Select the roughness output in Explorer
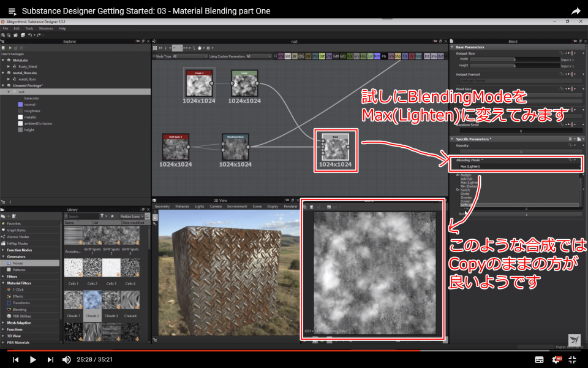The image size is (588, 368). click(32, 111)
